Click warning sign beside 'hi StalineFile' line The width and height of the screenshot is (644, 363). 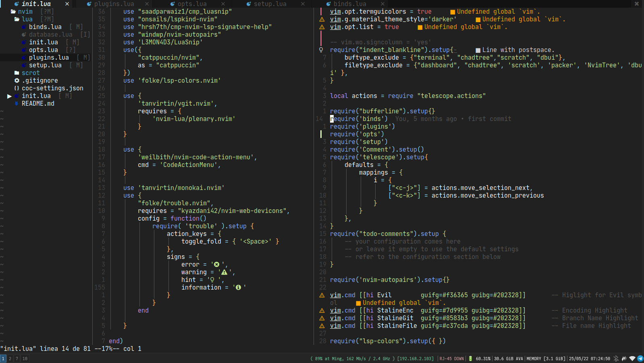(322, 326)
